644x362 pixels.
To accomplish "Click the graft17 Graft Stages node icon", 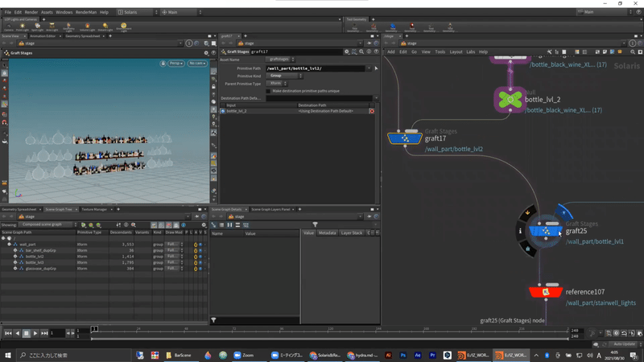I will pyautogui.click(x=405, y=138).
